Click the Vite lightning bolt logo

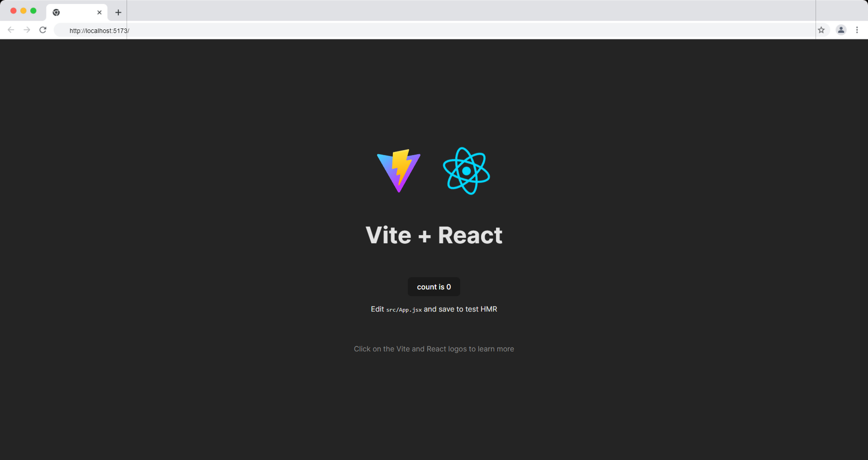(x=399, y=171)
